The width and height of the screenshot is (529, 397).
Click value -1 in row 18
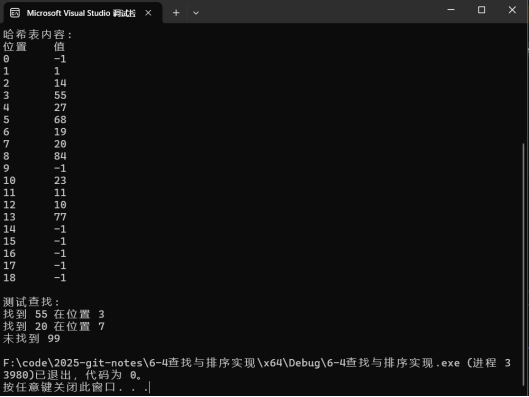[60, 278]
